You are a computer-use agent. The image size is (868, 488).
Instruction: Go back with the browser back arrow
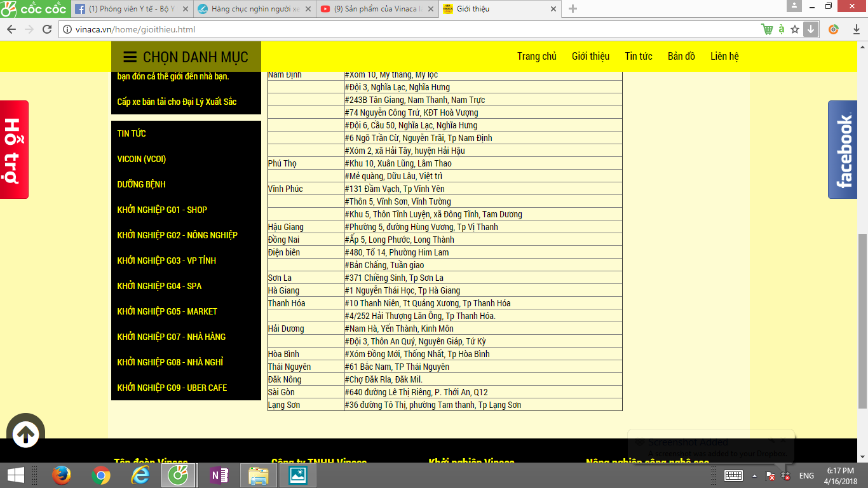(x=11, y=29)
